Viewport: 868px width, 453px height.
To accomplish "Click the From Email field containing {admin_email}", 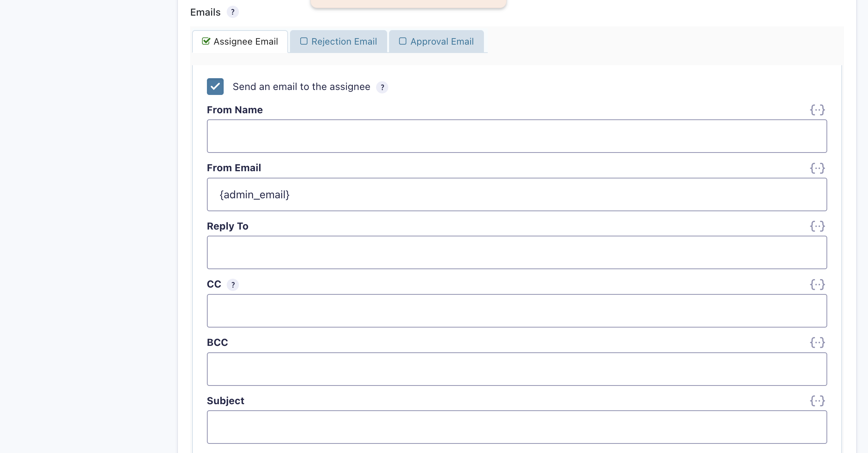I will (517, 194).
